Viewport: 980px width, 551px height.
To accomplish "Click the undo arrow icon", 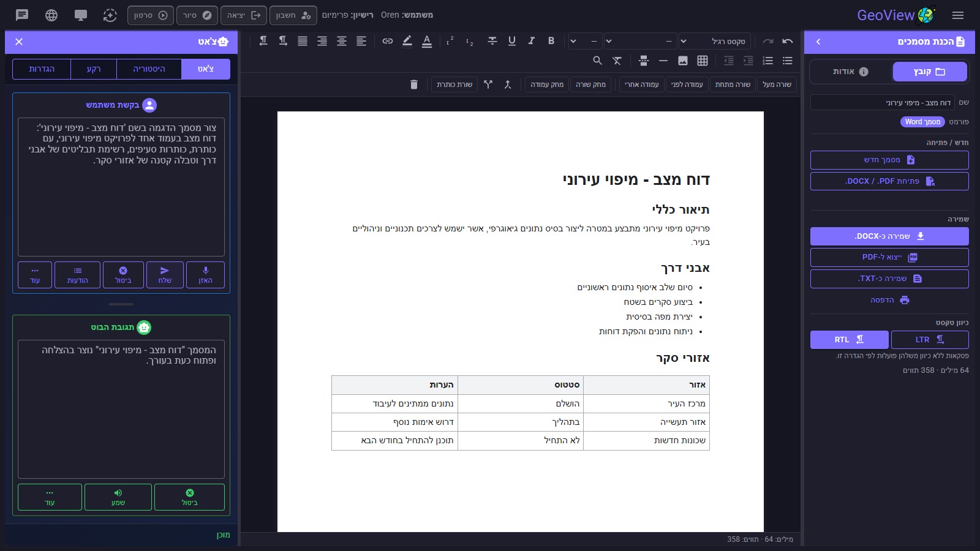I will [788, 41].
